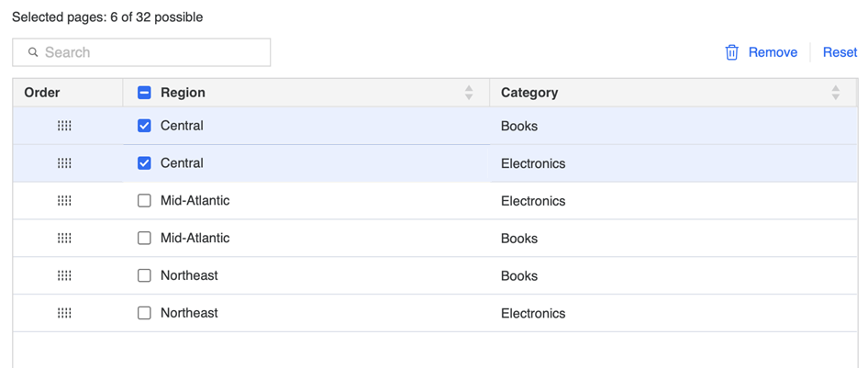Click the Order column header
The image size is (868, 368).
pos(42,93)
